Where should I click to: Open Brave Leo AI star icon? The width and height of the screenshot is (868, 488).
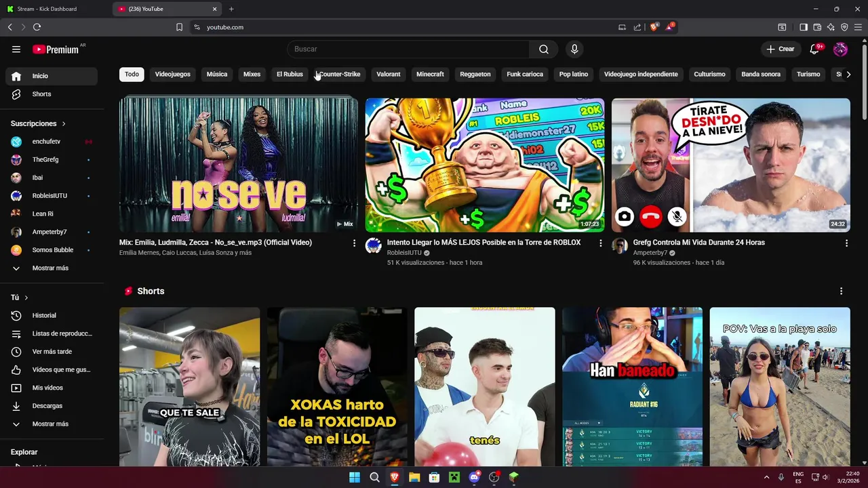[831, 27]
